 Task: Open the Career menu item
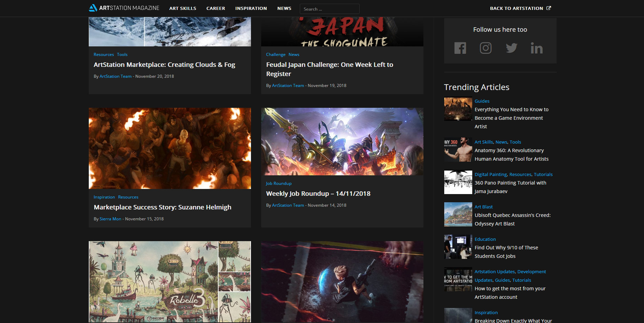215,8
